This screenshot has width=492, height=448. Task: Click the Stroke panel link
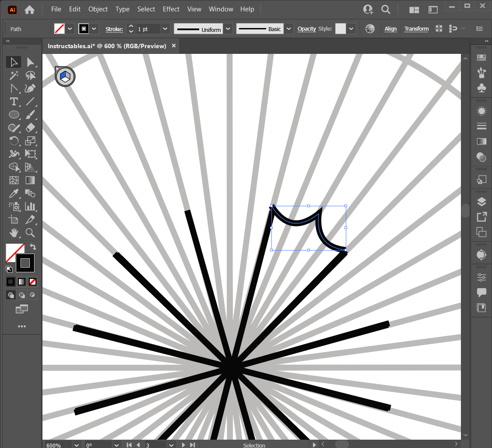pos(114,29)
